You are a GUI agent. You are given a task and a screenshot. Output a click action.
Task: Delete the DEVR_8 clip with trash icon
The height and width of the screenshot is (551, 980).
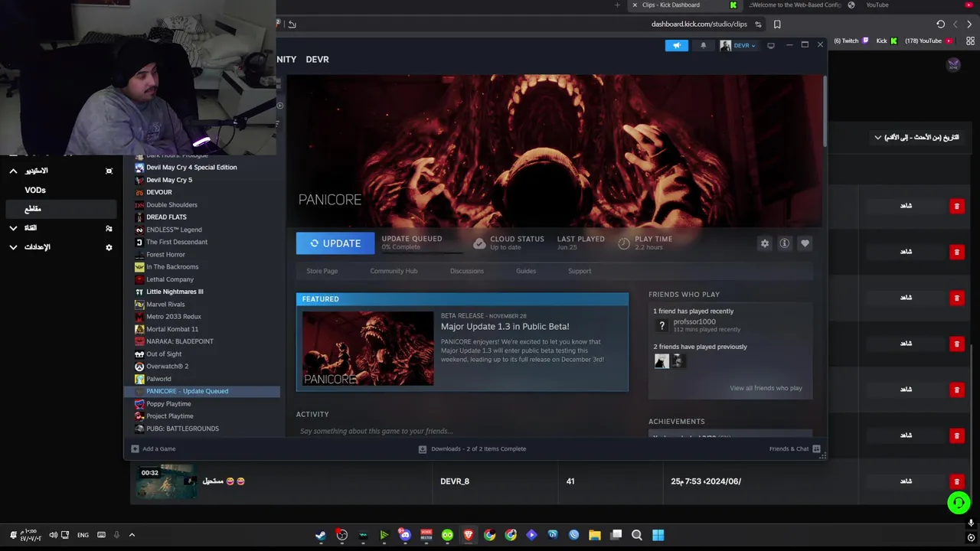956,481
